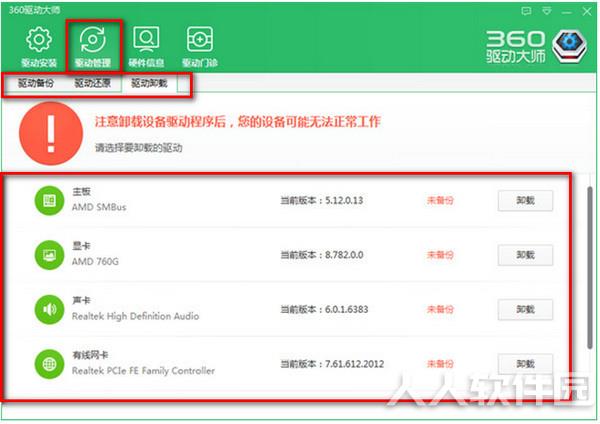Switch to the 驱动备份 tab
Screen dimensions: 600x424
point(36,83)
